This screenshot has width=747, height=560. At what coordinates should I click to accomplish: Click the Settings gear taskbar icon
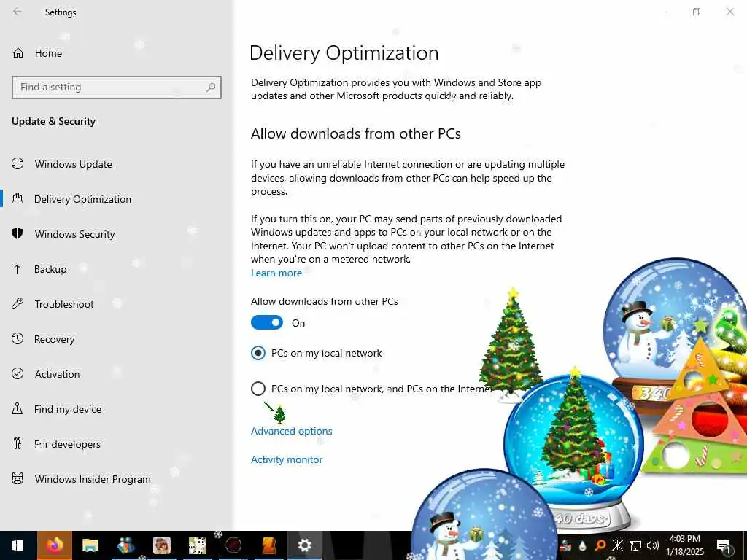(x=304, y=545)
